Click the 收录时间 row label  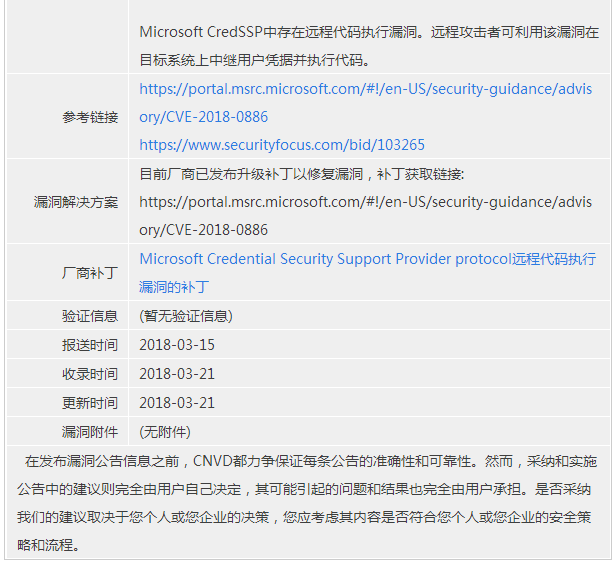click(90, 374)
